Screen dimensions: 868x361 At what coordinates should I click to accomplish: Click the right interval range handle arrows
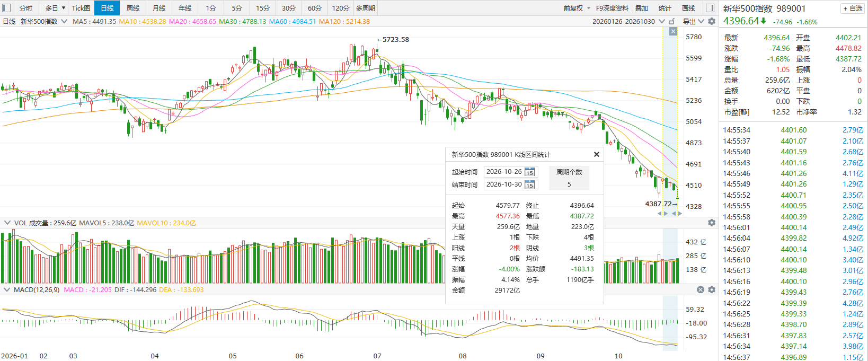(x=677, y=213)
